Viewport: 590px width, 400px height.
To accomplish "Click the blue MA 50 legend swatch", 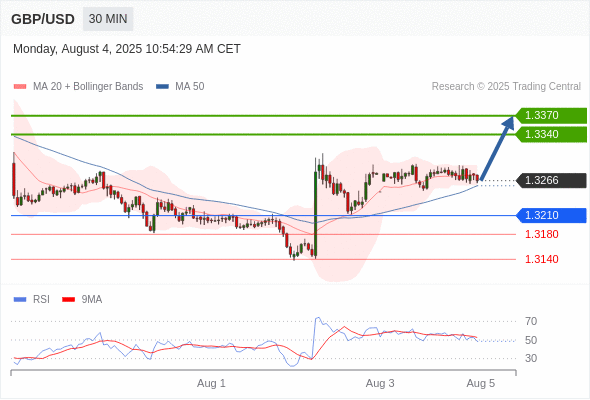I will point(163,87).
